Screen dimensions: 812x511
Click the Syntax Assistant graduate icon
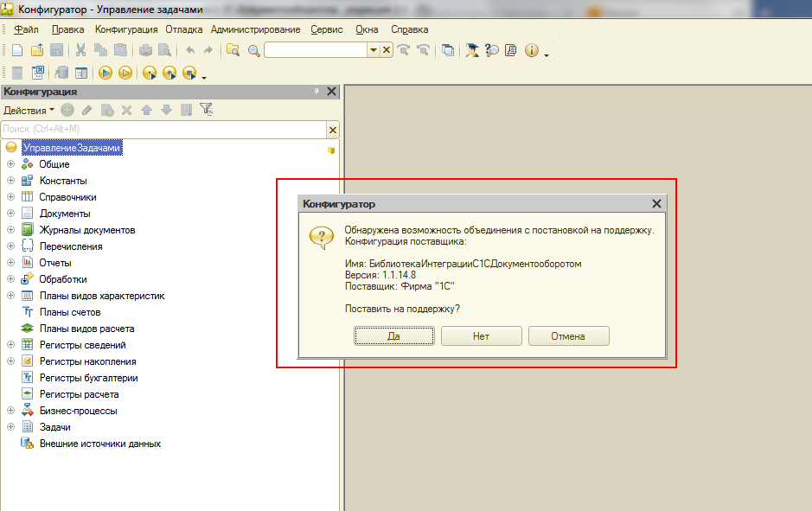click(472, 50)
